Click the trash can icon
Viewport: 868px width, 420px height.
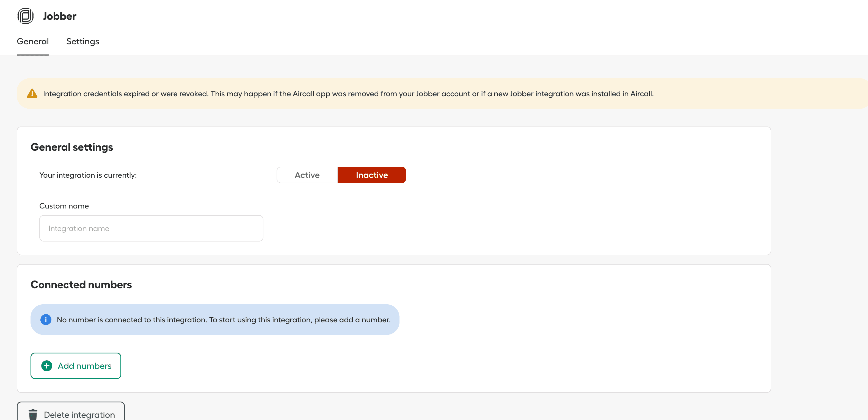coord(33,414)
